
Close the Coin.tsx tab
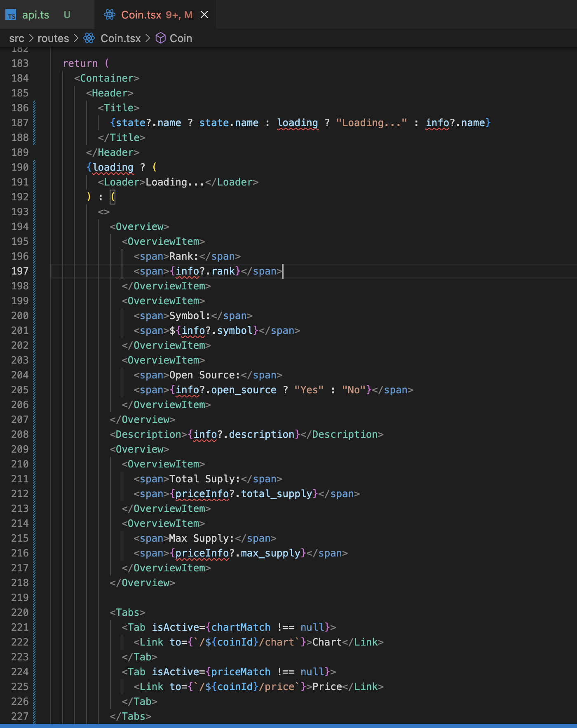[204, 15]
